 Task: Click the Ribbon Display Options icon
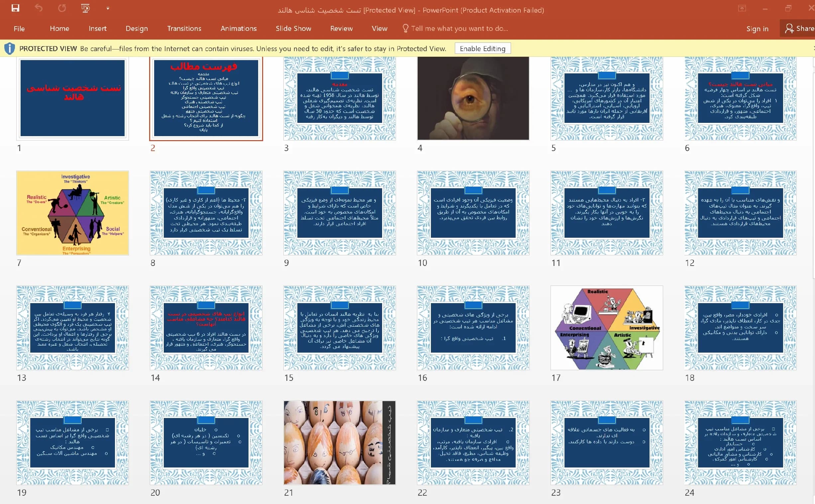pyautogui.click(x=742, y=9)
